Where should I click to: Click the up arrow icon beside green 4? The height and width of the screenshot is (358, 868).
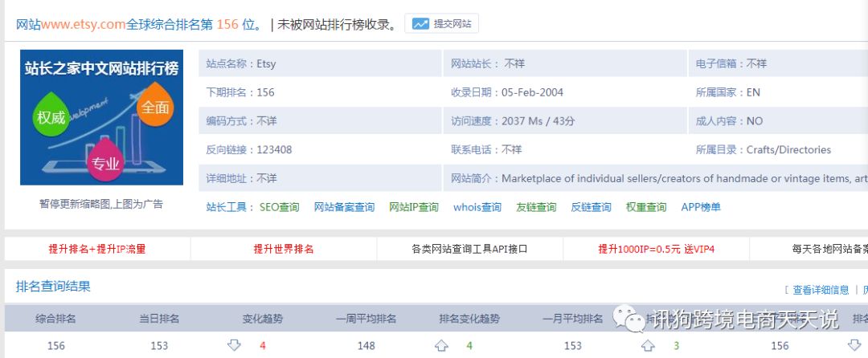(x=441, y=345)
